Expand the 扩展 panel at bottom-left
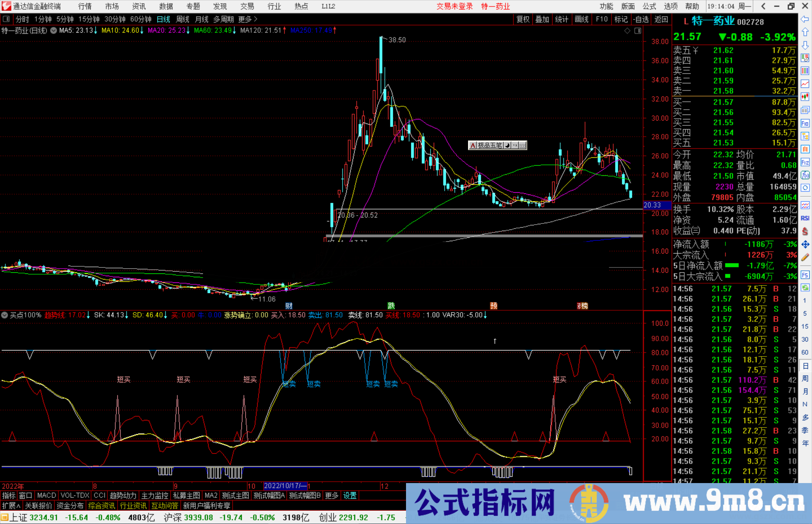 pyautogui.click(x=11, y=506)
